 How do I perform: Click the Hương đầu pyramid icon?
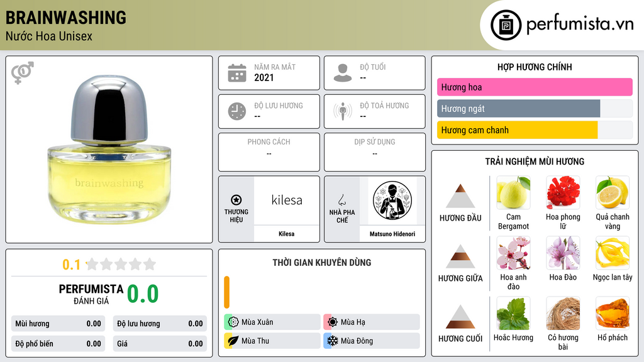click(460, 196)
